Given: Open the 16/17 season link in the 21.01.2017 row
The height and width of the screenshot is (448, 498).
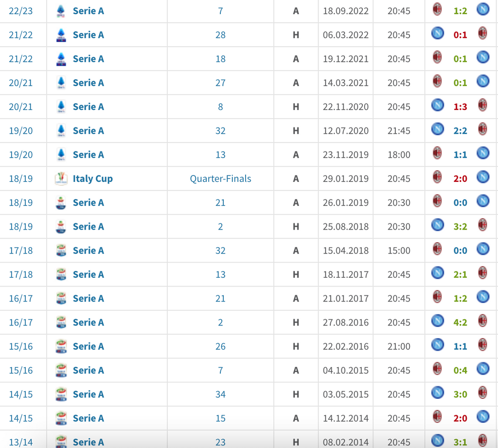Looking at the screenshot, I should click(x=20, y=299).
